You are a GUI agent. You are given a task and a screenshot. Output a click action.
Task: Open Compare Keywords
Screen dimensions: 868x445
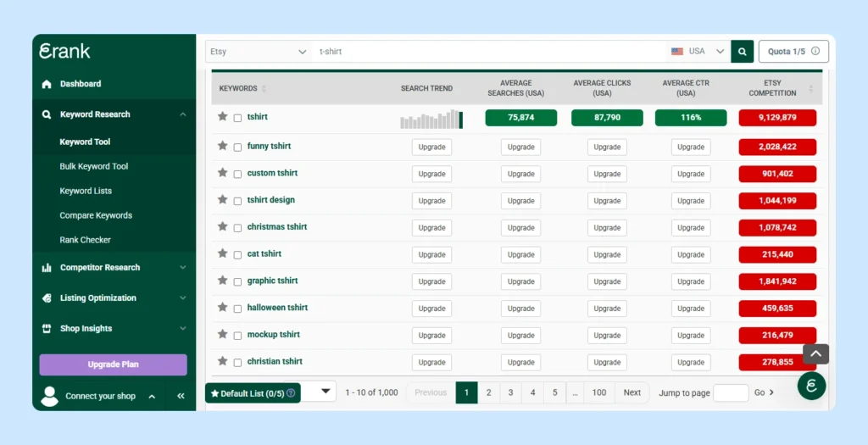click(96, 215)
